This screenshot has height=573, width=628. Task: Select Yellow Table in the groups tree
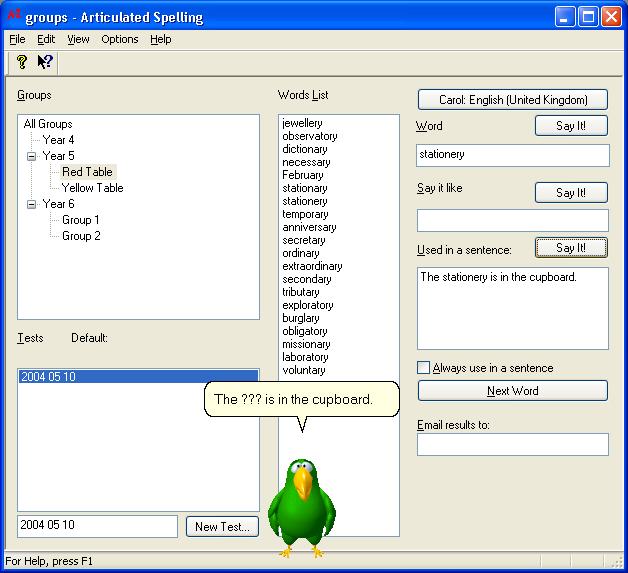point(92,188)
